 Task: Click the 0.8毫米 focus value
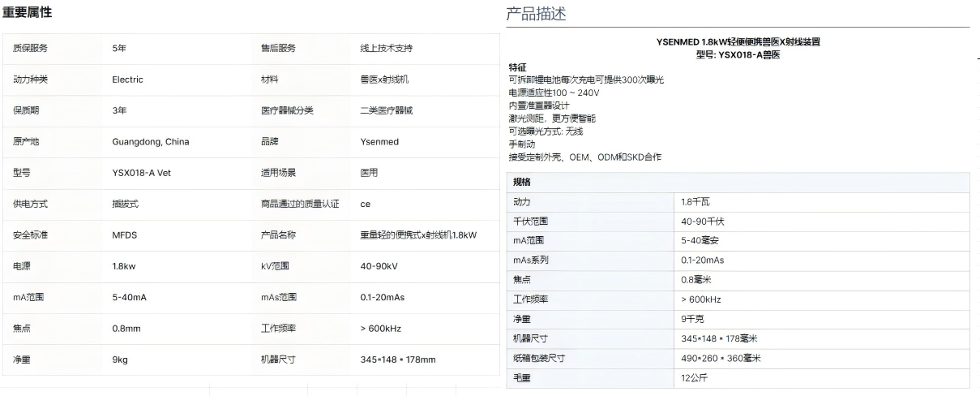tap(697, 280)
